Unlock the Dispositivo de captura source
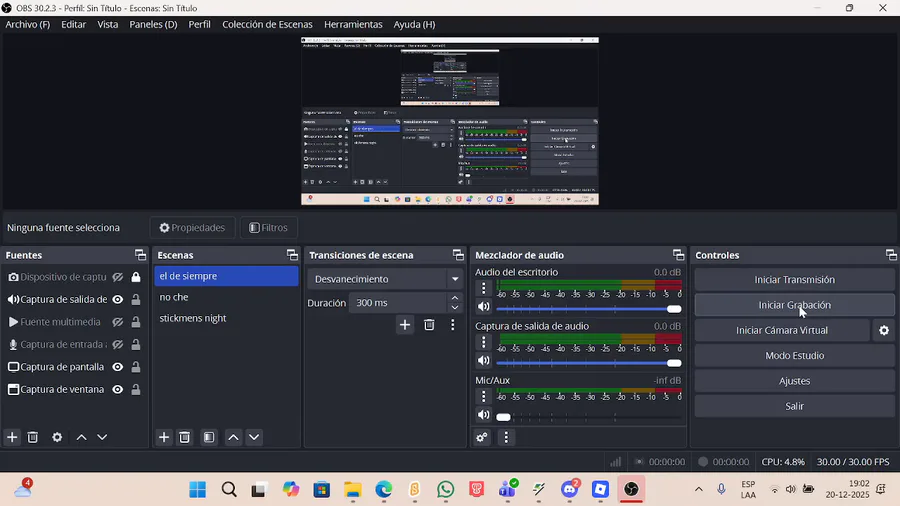 [136, 277]
